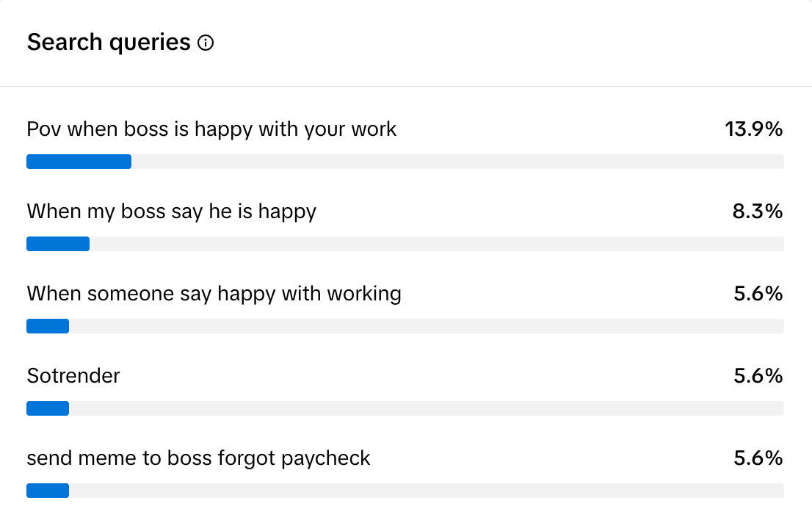The height and width of the screenshot is (520, 812).
Task: Click the gray empty track of the Sotrender bar
Action: [x=426, y=408]
